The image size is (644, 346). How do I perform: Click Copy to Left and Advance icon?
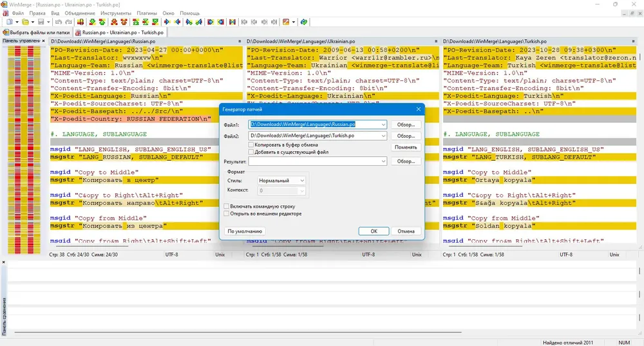pos(199,22)
